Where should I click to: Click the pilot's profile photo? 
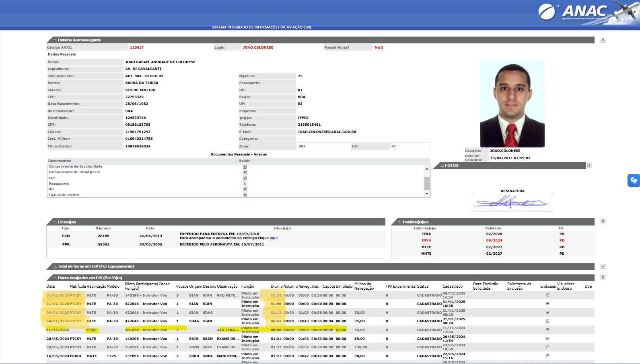512,104
